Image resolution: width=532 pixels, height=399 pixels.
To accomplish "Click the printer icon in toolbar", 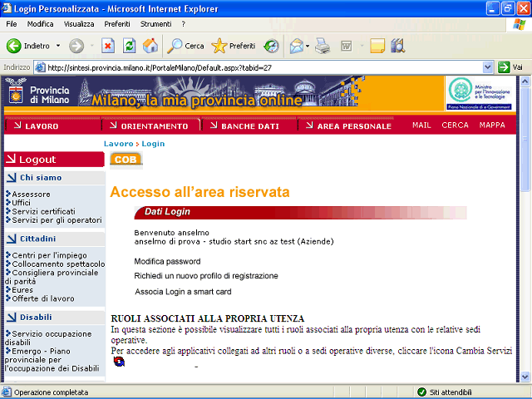I will coord(323,46).
